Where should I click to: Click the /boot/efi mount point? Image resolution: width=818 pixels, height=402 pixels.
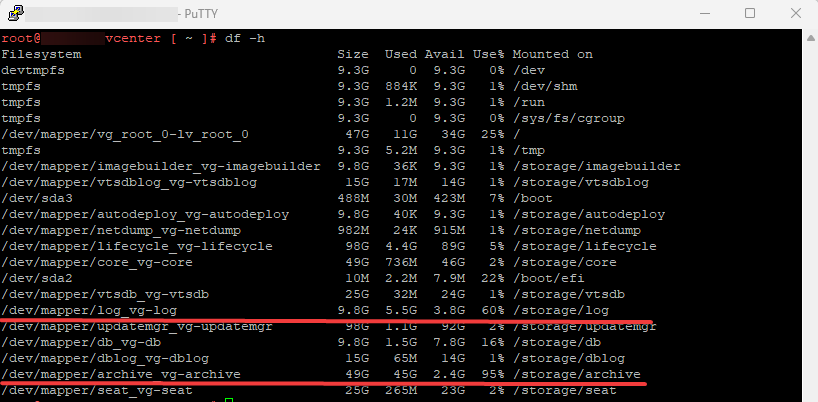pyautogui.click(x=549, y=278)
